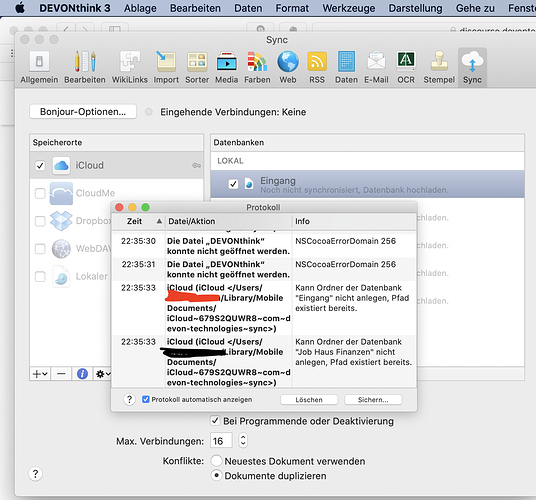Open the Darstellung menu

(x=415, y=8)
